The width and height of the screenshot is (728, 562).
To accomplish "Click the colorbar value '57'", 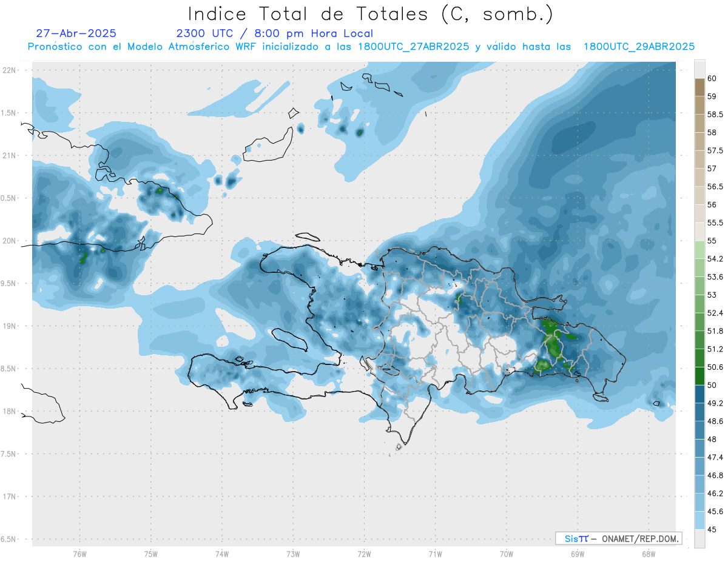I will click(x=712, y=169).
